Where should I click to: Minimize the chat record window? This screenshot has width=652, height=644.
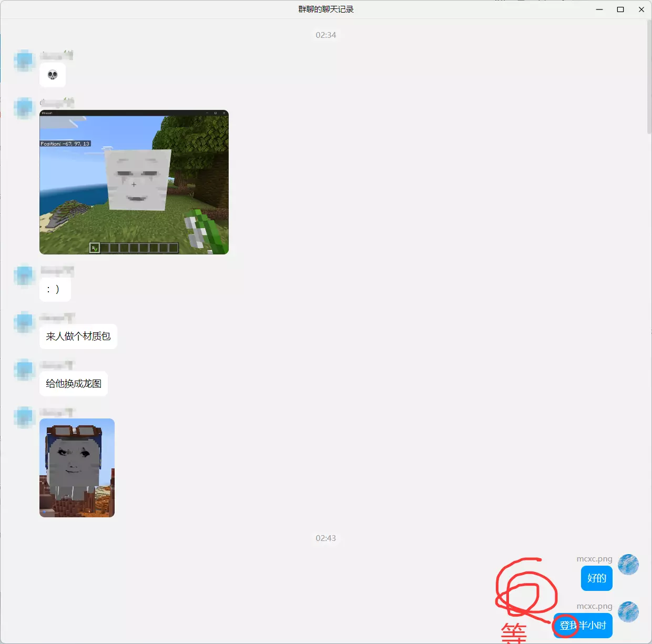[x=599, y=9]
